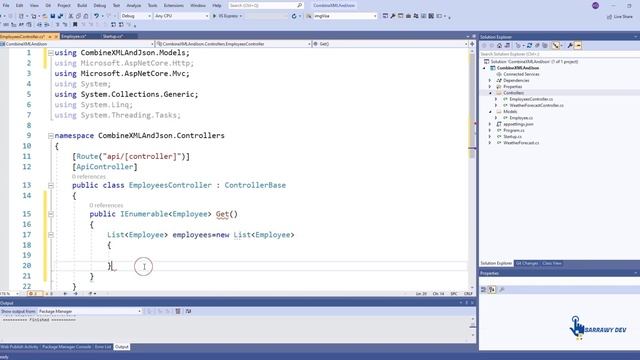Viewport: 640px width, 360px height.
Task: Open the Build menu
Action: click(x=82, y=5)
